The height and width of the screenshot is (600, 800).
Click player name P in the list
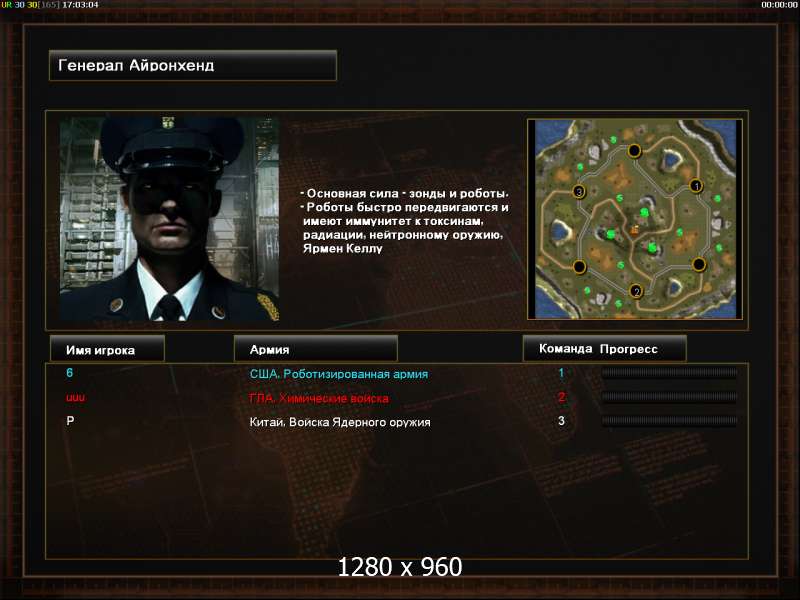70,421
